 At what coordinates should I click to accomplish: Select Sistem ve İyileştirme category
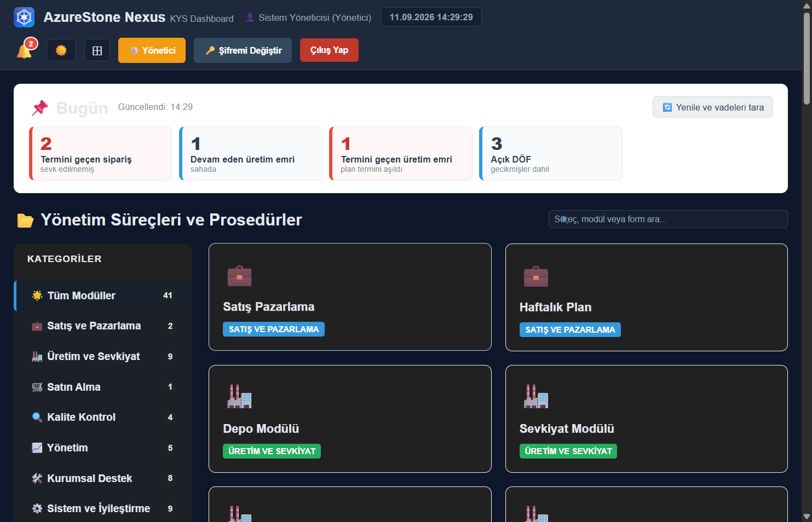pos(102,508)
